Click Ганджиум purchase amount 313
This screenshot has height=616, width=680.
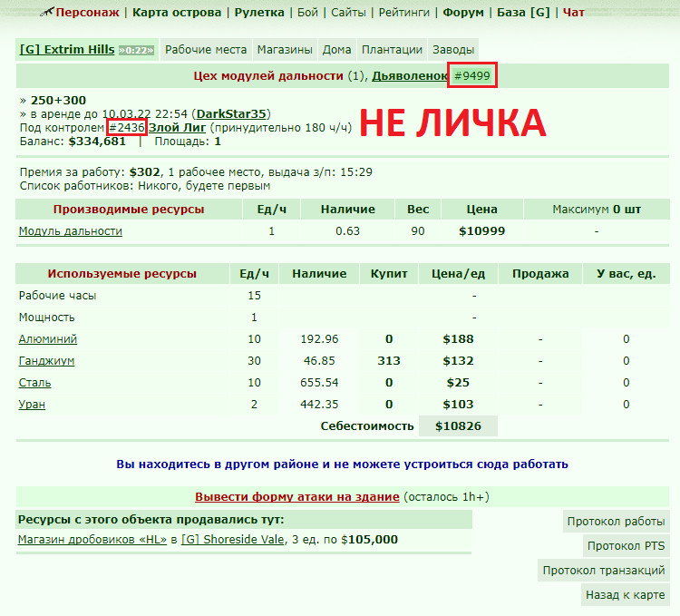389,361
